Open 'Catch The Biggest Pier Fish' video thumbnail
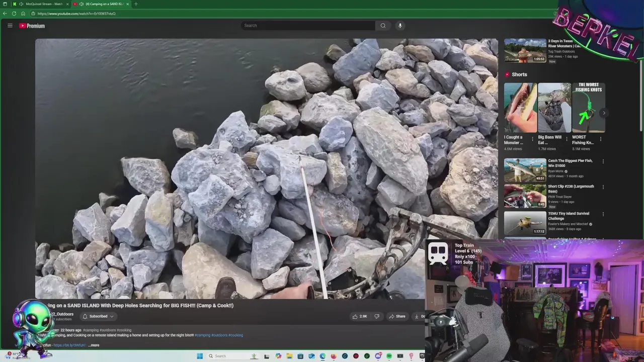This screenshot has width=644, height=362. (x=525, y=170)
